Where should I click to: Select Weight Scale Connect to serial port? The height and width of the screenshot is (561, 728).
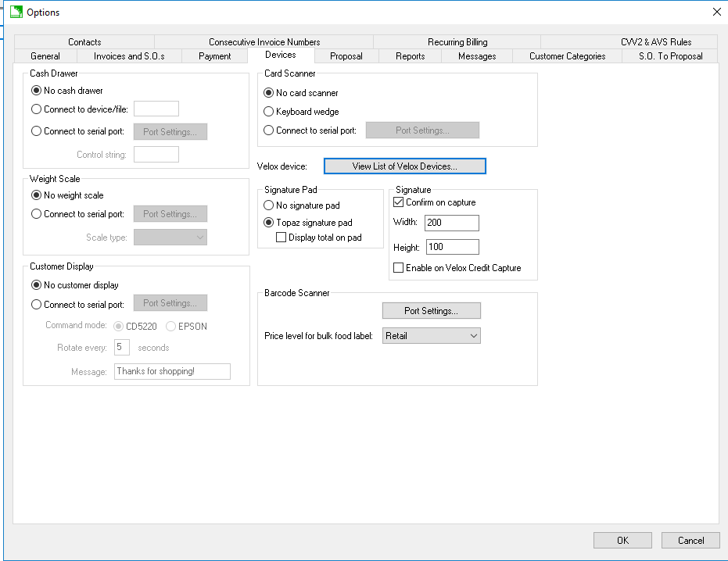click(x=37, y=214)
